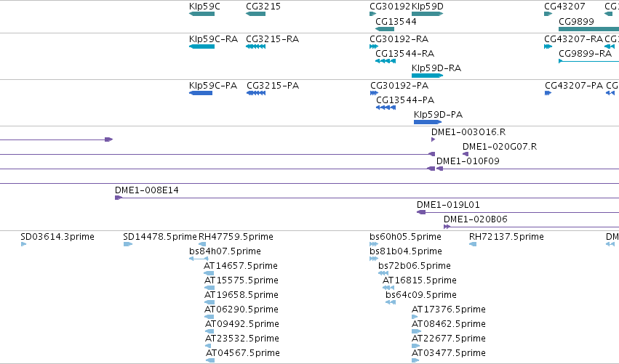Select the bs60h05.5prime EST arrows
Image resolution: width=619 pixels, height=364 pixels.
point(374,245)
